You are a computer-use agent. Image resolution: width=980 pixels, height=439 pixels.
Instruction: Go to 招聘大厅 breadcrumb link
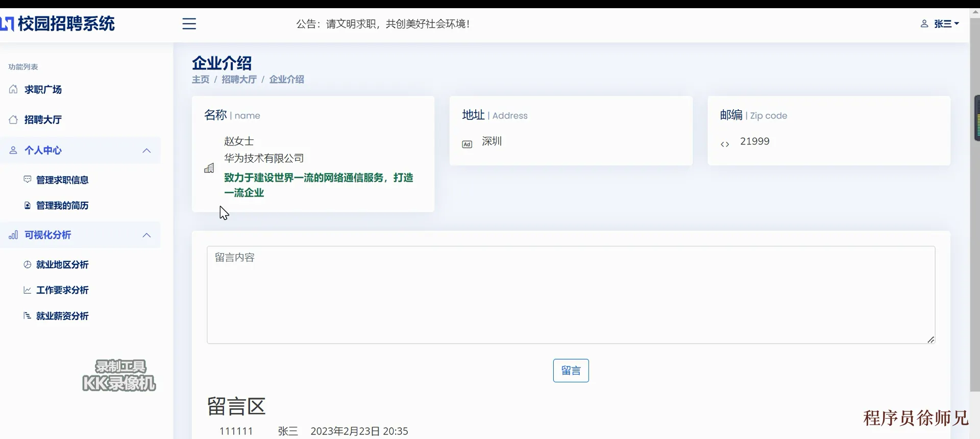tap(239, 80)
